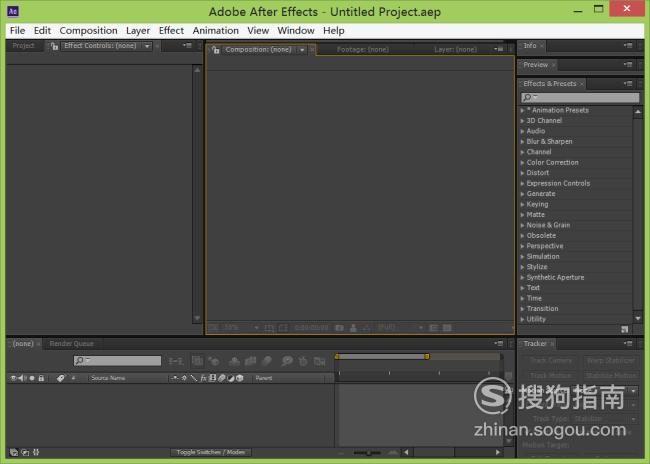Expand the 3D Channel effects category
This screenshot has width=650, height=464.
[x=522, y=121]
